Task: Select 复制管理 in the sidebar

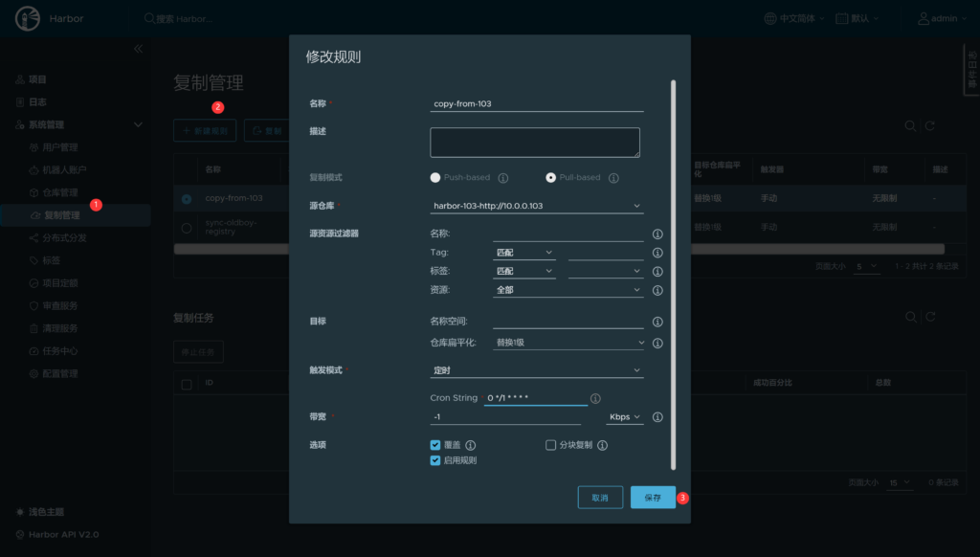Action: click(75, 215)
